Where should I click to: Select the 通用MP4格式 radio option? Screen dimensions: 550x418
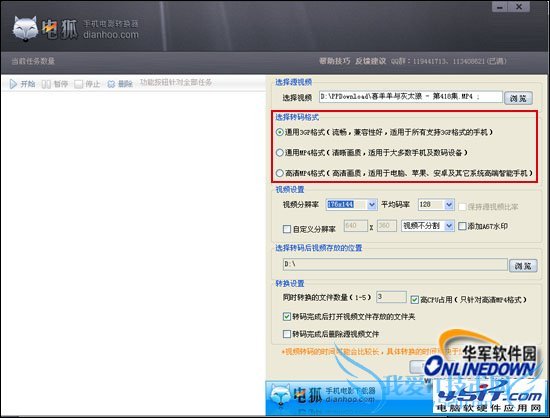tap(280, 153)
